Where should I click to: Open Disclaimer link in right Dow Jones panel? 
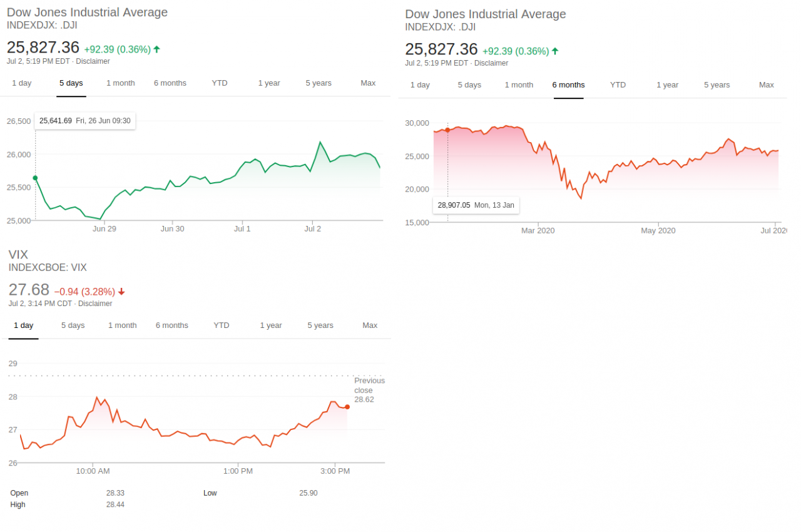pyautogui.click(x=491, y=63)
